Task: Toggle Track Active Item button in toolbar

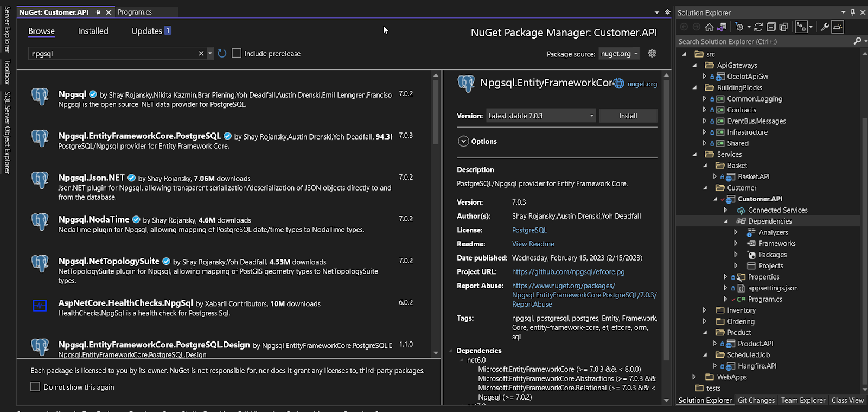Action: [x=801, y=27]
